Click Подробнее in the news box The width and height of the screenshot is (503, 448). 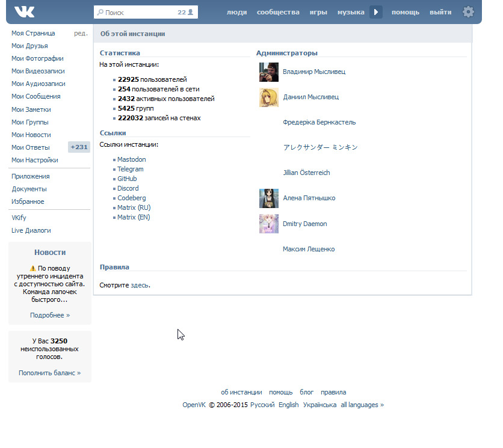pyautogui.click(x=50, y=315)
